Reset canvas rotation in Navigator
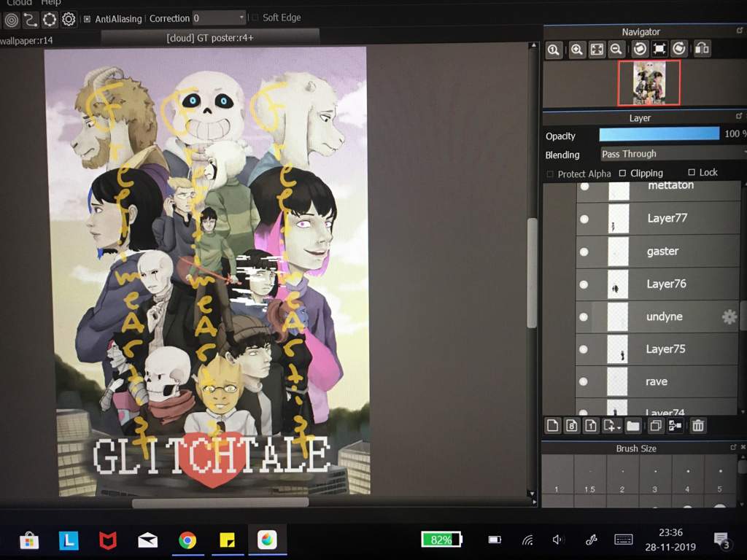The image size is (747, 560). click(x=659, y=49)
